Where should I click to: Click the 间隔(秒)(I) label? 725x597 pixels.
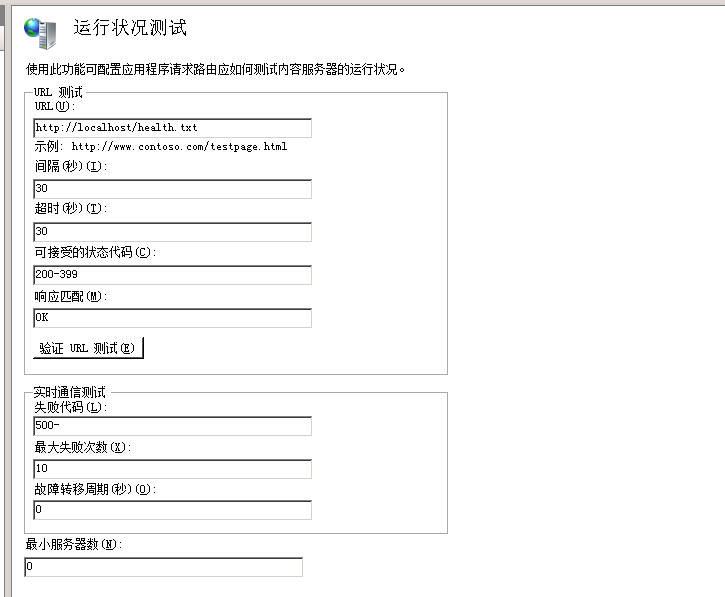coord(71,166)
